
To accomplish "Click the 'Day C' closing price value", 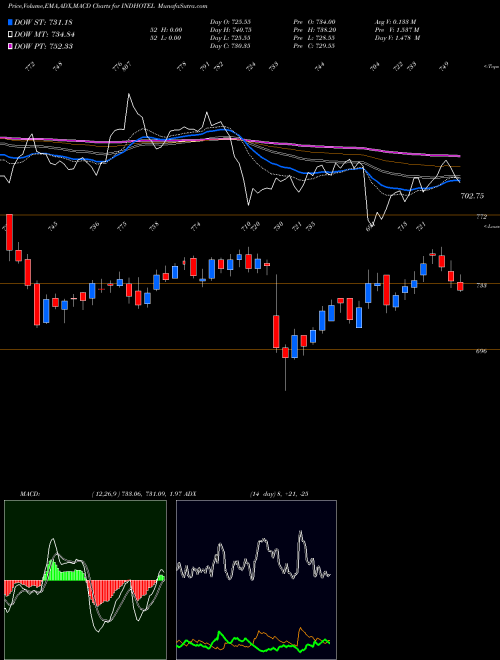I will pos(230,46).
